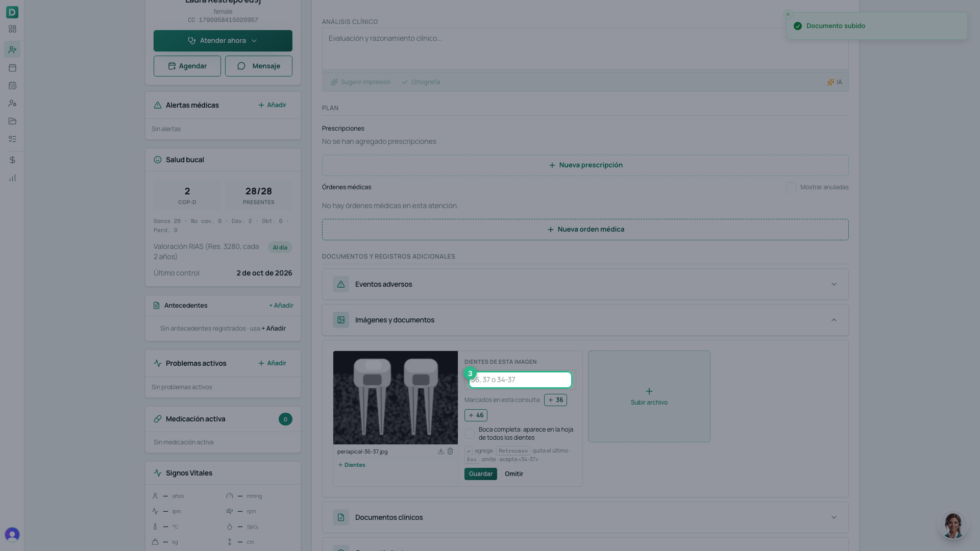Click the 'Análisis clínico' text area
This screenshot has width=980, height=551.
pyautogui.click(x=585, y=48)
